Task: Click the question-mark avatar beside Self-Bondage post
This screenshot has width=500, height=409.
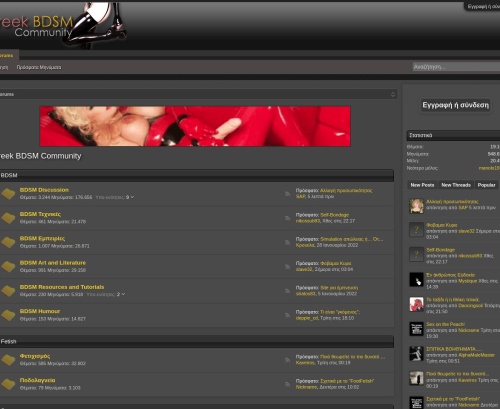Action: tap(416, 254)
